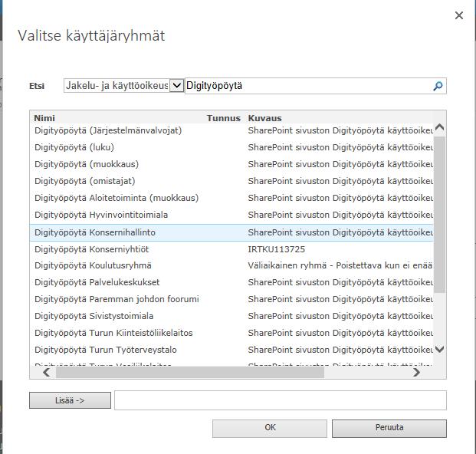This screenshot has height=454, width=476.
Task: Select the Digityöpöytä (muokkaus) group
Action: point(231,164)
